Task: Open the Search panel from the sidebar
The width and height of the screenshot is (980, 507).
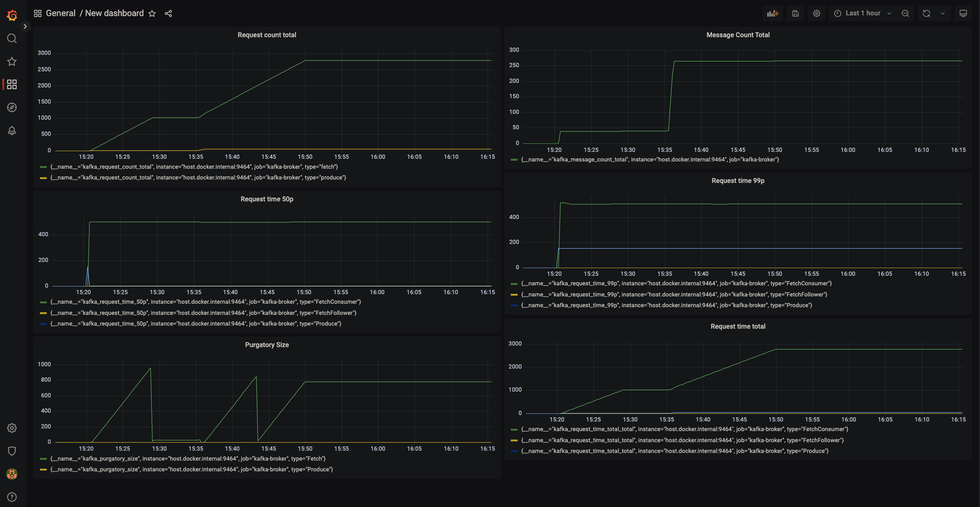Action: click(12, 38)
